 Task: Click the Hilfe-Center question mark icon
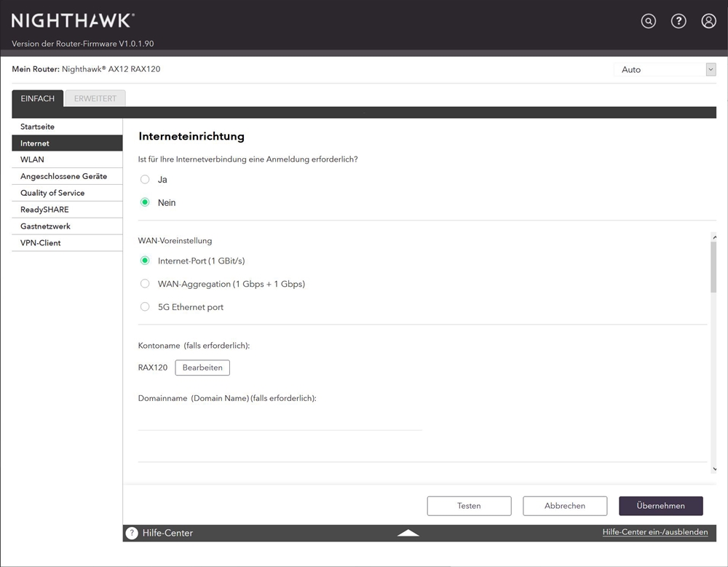(x=132, y=533)
